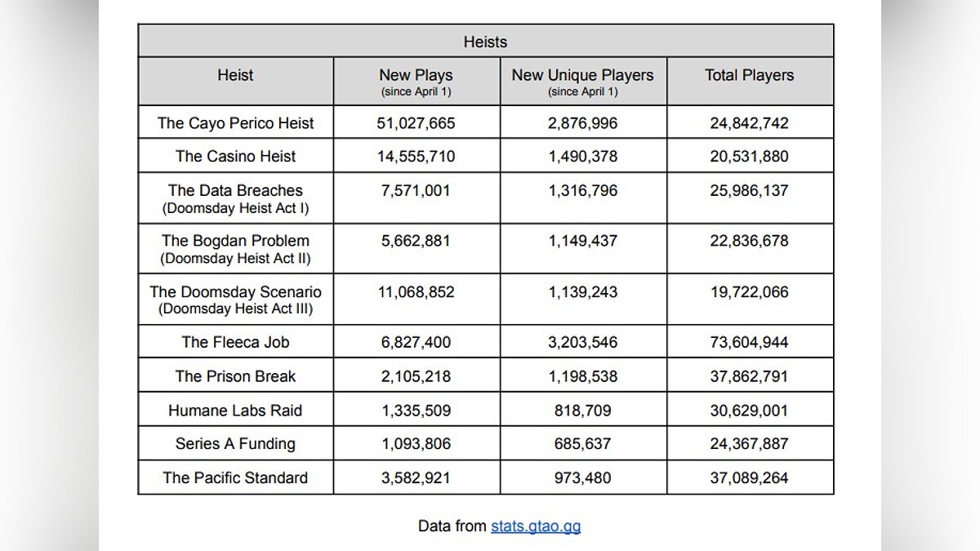
Task: Open the stats.gtao.gg link
Action: [x=536, y=526]
